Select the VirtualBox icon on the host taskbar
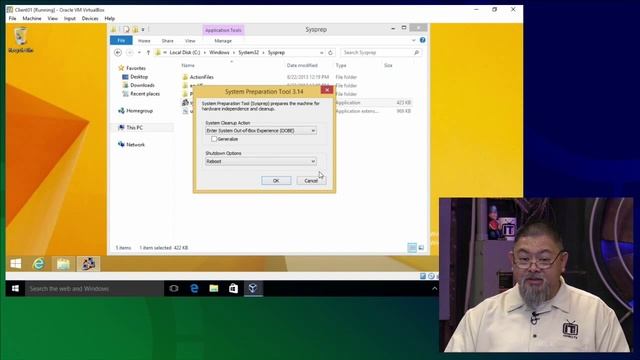This screenshot has height=360, width=640. tap(253, 289)
